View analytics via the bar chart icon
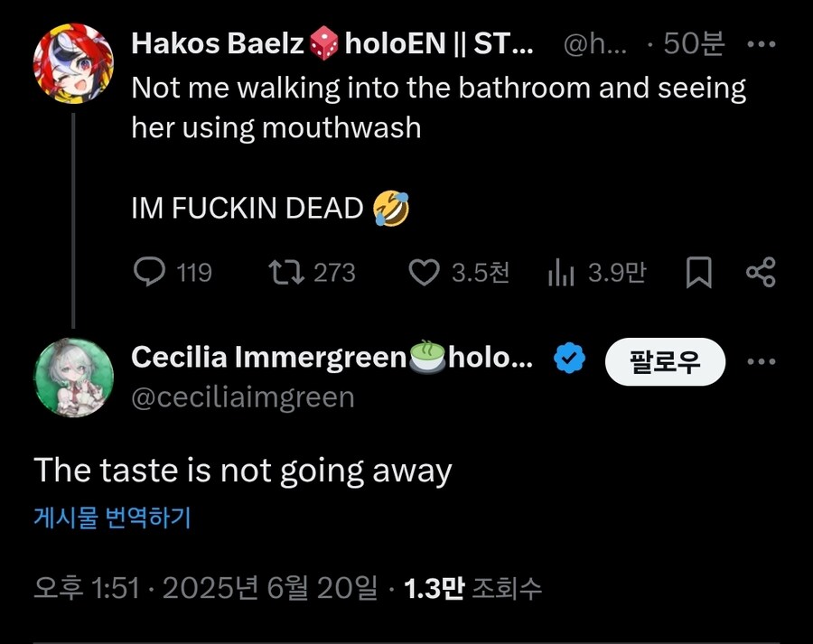Image resolution: width=813 pixels, height=644 pixels. (x=561, y=273)
